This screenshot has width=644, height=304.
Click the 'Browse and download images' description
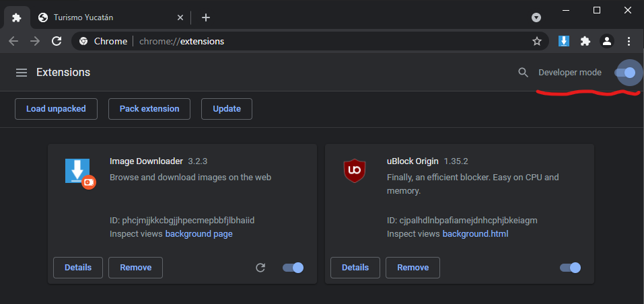tap(190, 178)
